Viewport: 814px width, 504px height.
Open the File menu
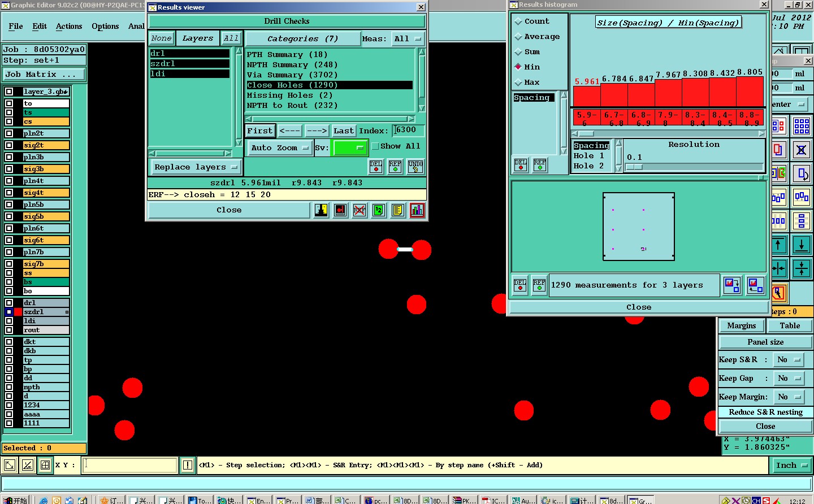(16, 26)
